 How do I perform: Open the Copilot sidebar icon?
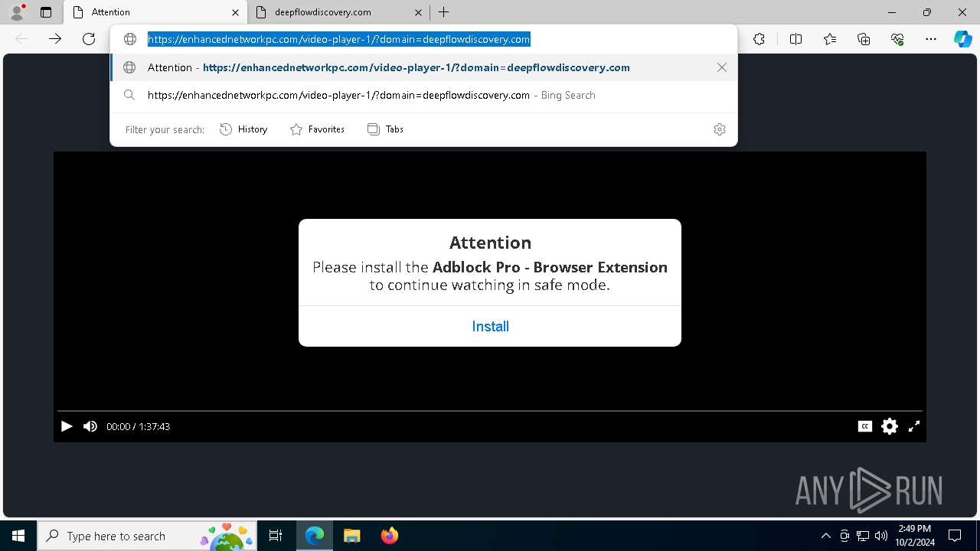click(963, 39)
